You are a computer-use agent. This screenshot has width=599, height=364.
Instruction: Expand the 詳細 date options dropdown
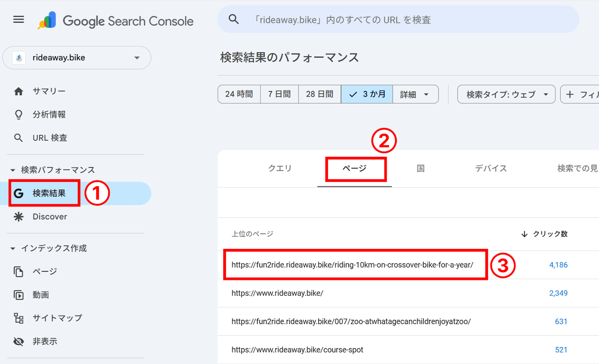415,94
